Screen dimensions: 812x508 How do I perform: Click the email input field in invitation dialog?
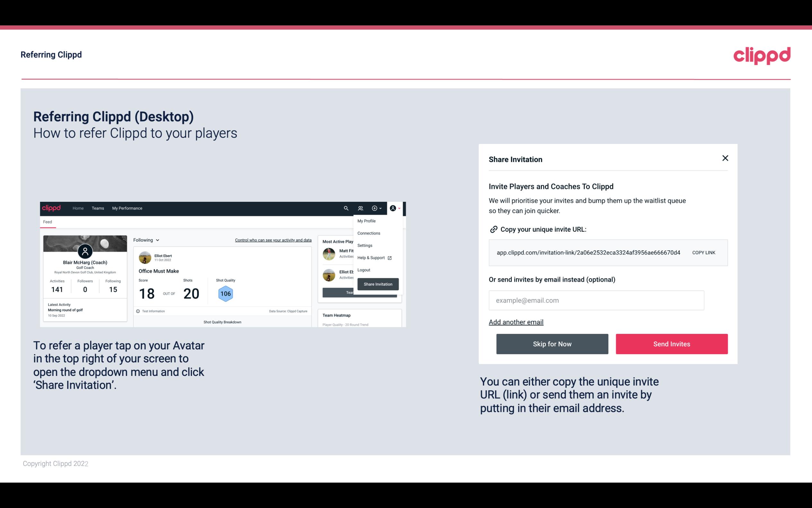click(596, 300)
